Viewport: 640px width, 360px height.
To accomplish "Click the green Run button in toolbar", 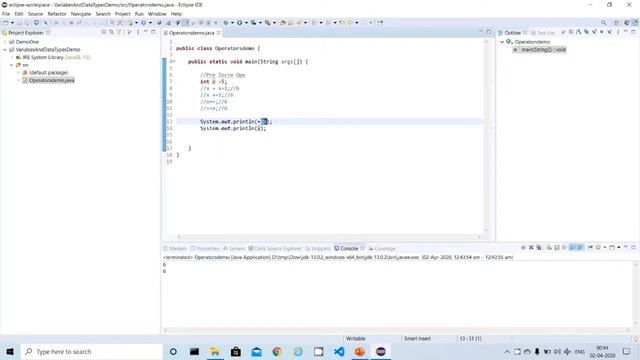I will 240,23.
